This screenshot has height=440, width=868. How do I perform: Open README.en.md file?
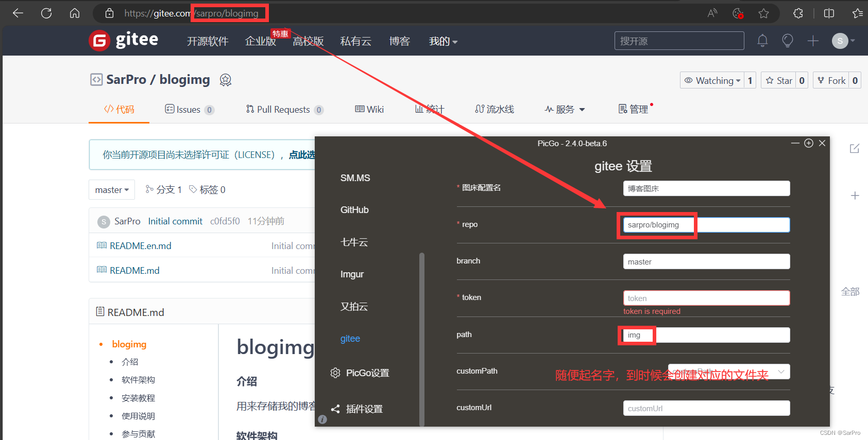coord(140,246)
